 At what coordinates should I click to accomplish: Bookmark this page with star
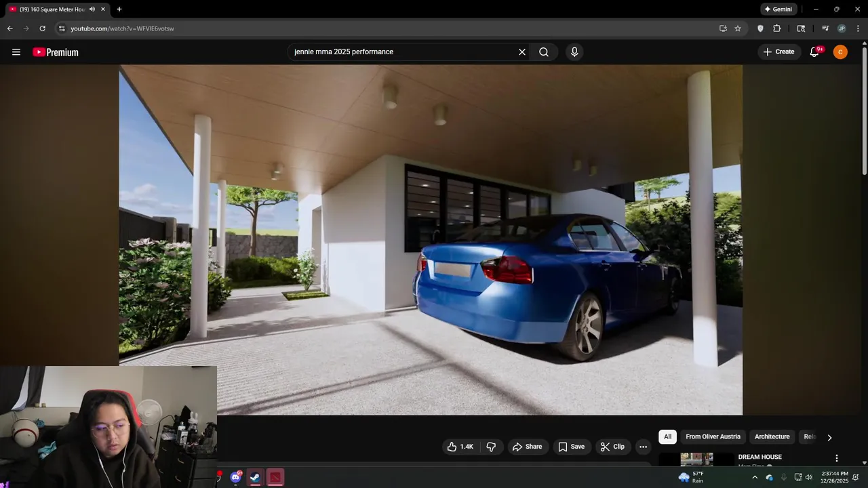click(738, 28)
